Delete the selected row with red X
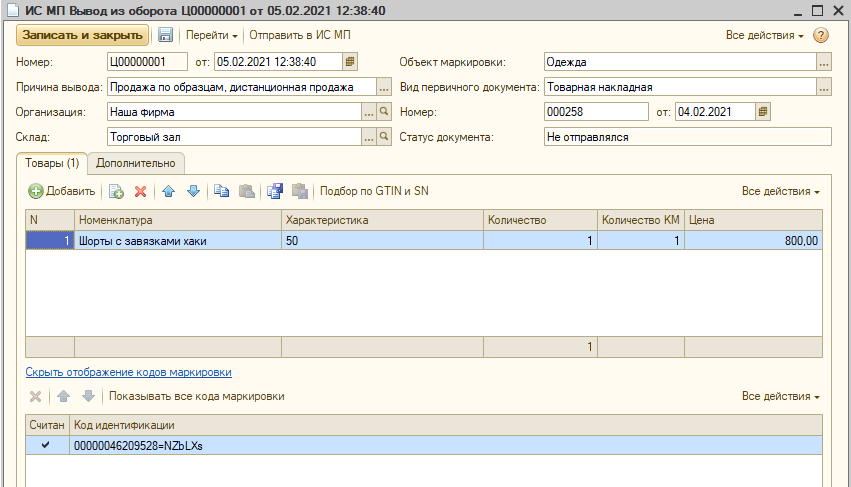This screenshot has width=851, height=487. (141, 191)
